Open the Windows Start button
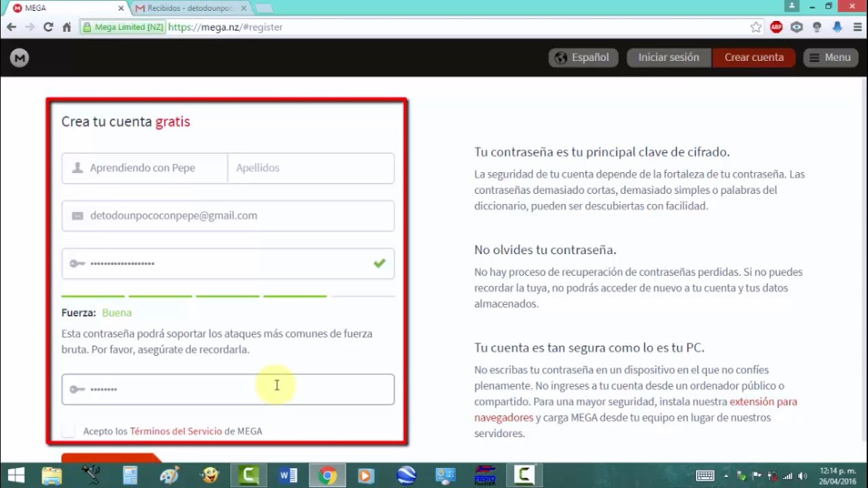 click(x=16, y=475)
